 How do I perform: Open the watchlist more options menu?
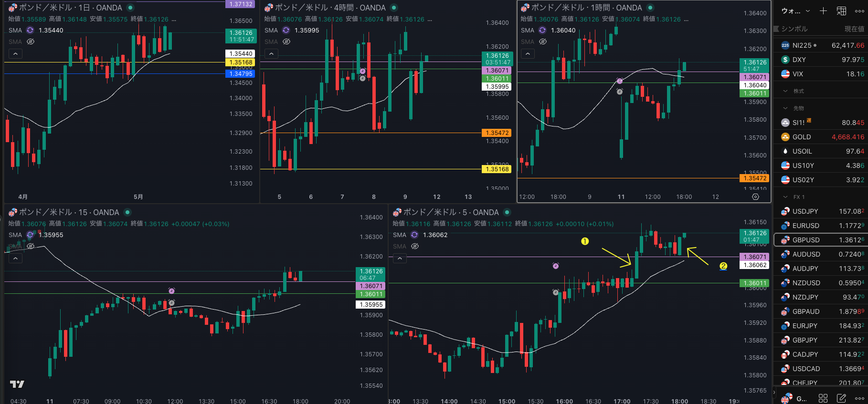[x=859, y=10]
